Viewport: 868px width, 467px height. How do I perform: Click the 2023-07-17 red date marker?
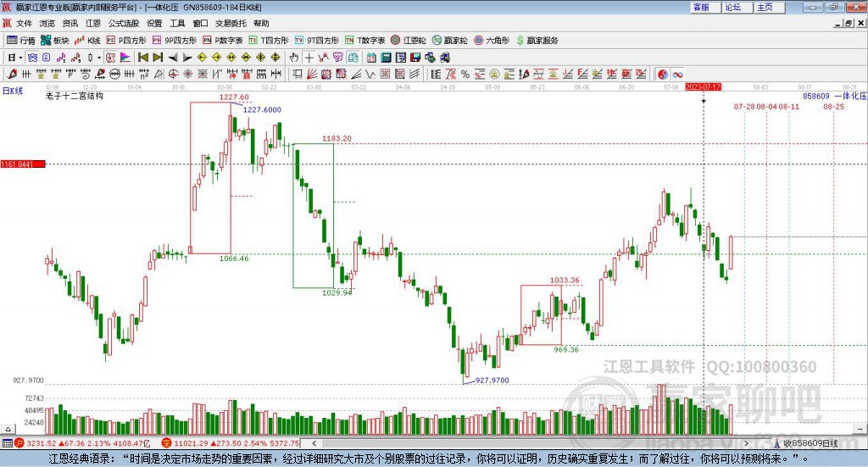703,86
